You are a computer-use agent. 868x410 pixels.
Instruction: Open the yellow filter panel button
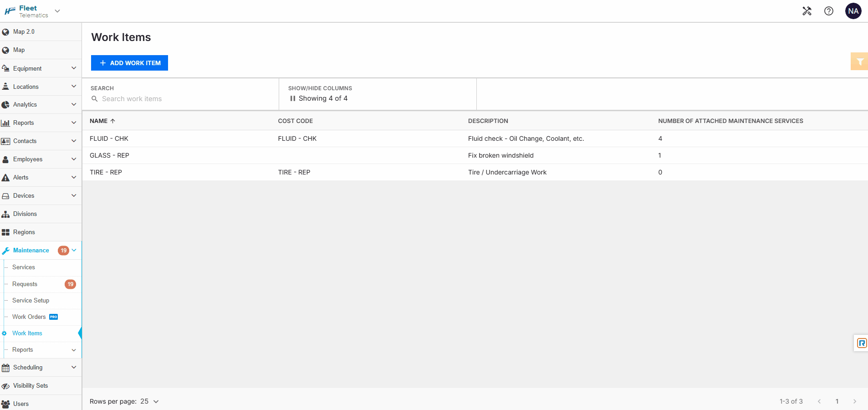coord(859,61)
